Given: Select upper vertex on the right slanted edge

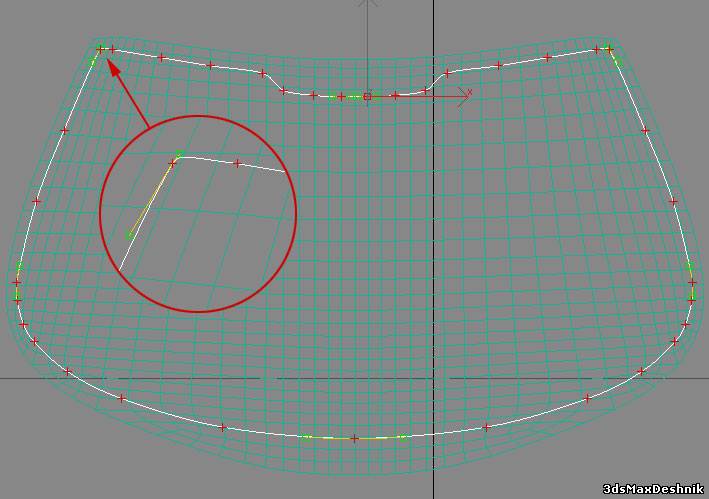Looking at the screenshot, I should [x=645, y=131].
